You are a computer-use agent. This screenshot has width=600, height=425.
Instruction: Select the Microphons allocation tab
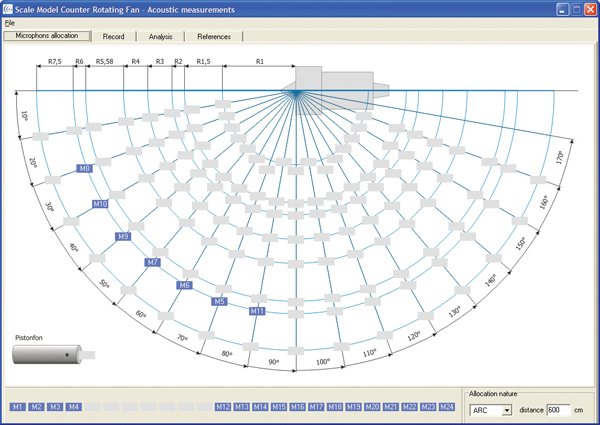pyautogui.click(x=46, y=36)
